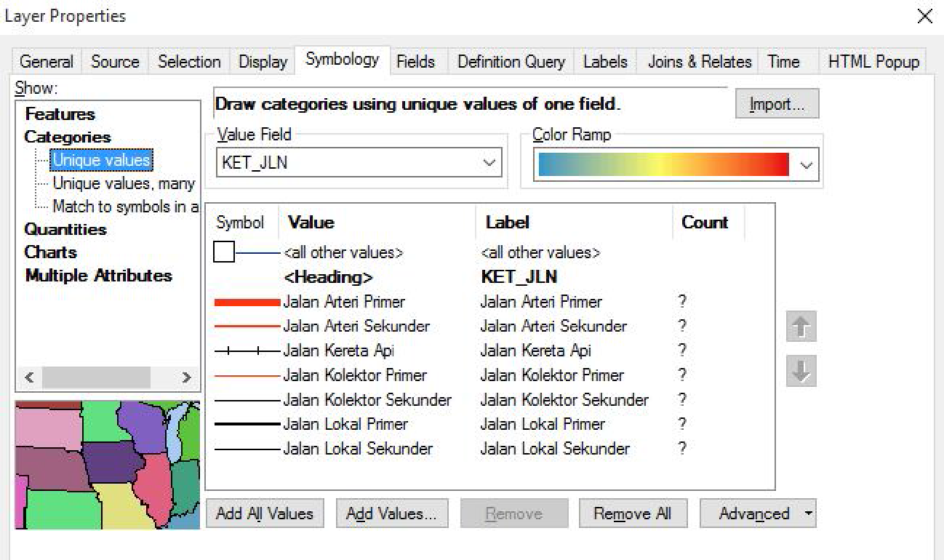Image resolution: width=944 pixels, height=560 pixels.
Task: Switch to the Fields tab
Action: point(416,62)
